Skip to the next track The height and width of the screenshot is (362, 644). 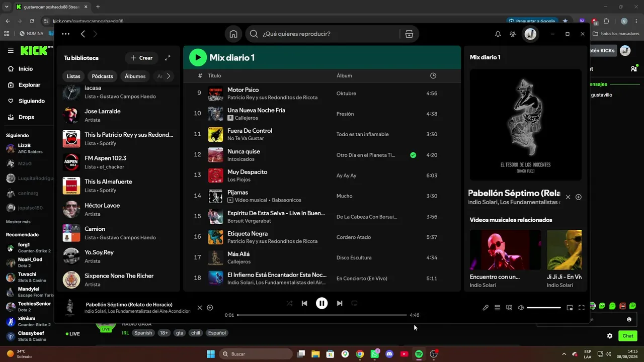pos(340,303)
